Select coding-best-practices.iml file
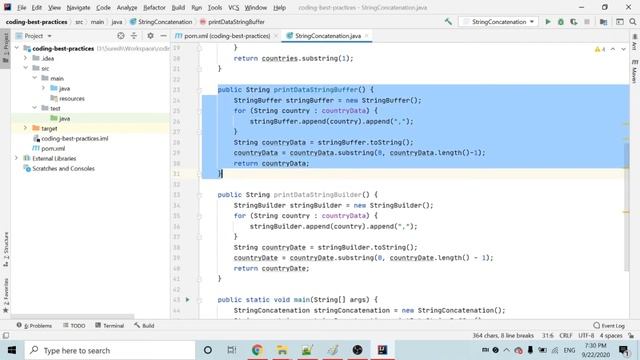 [x=71, y=138]
